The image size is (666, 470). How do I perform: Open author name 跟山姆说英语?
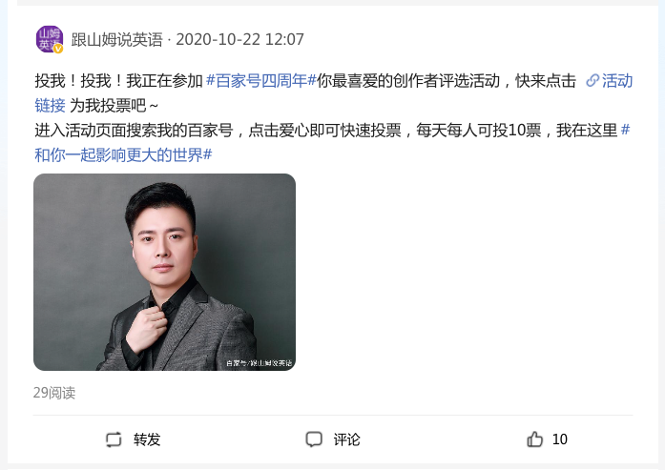coord(117,39)
